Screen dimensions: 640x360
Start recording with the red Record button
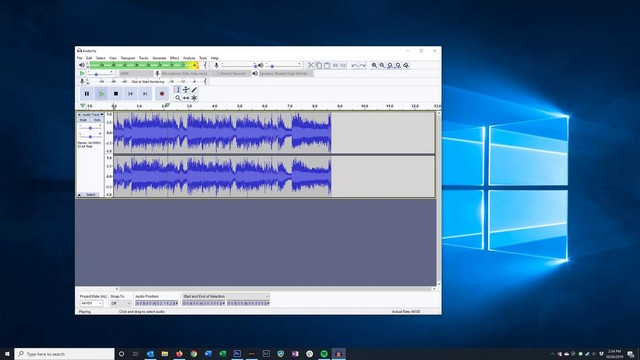[162, 94]
